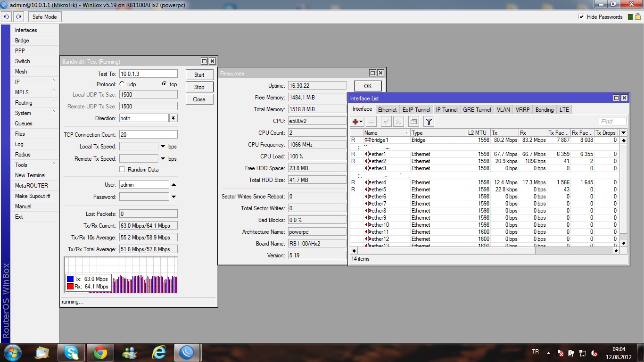This screenshot has height=362, width=644.
Task: Toggle the Hide Passwords checkbox
Action: [x=581, y=17]
